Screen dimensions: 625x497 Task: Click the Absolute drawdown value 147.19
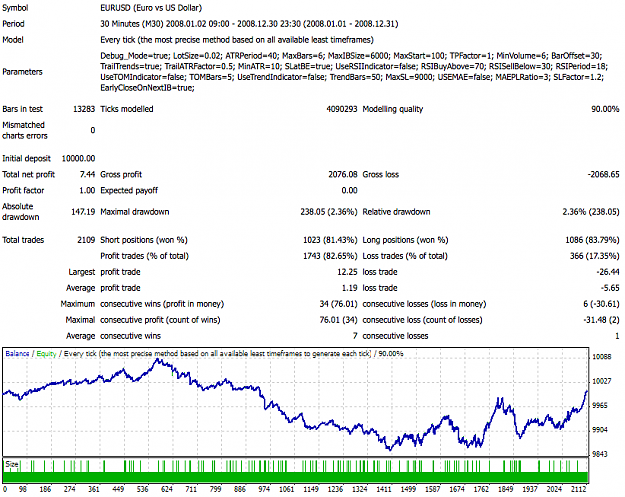(83, 212)
